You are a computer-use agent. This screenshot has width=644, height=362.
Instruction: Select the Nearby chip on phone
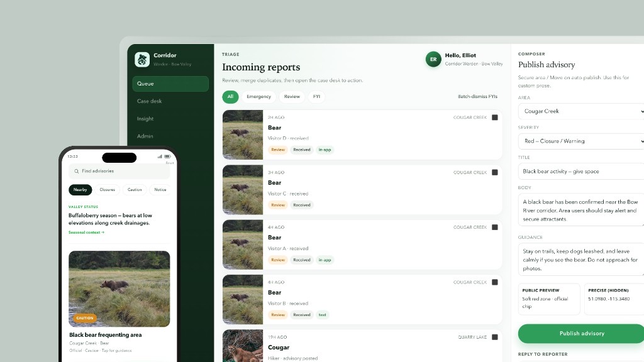click(80, 190)
